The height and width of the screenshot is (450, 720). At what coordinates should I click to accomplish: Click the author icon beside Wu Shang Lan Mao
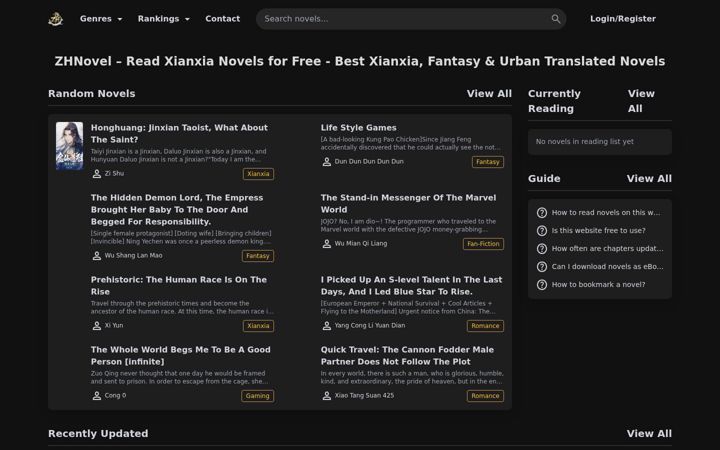click(96, 256)
